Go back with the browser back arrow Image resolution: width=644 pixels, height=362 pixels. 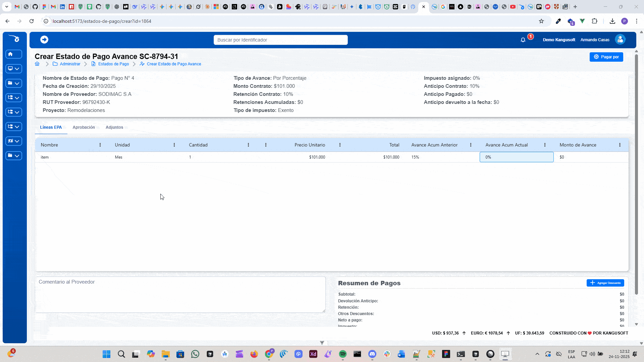[x=7, y=21]
